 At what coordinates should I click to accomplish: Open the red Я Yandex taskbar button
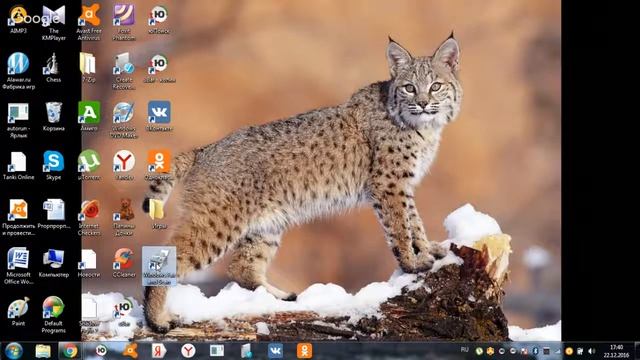[159, 351]
